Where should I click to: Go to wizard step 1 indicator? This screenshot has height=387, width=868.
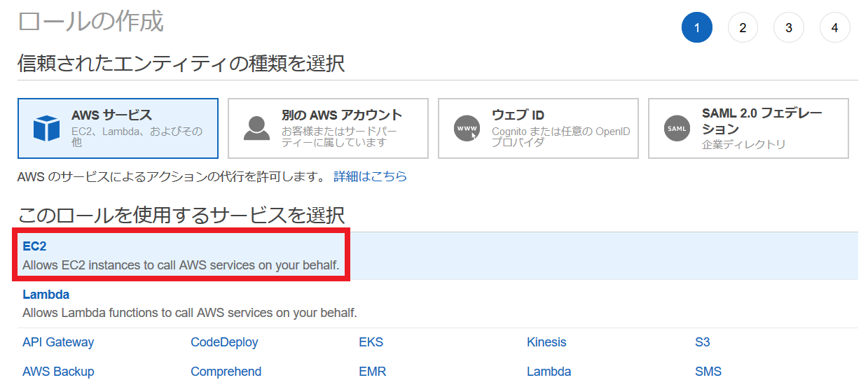(697, 28)
